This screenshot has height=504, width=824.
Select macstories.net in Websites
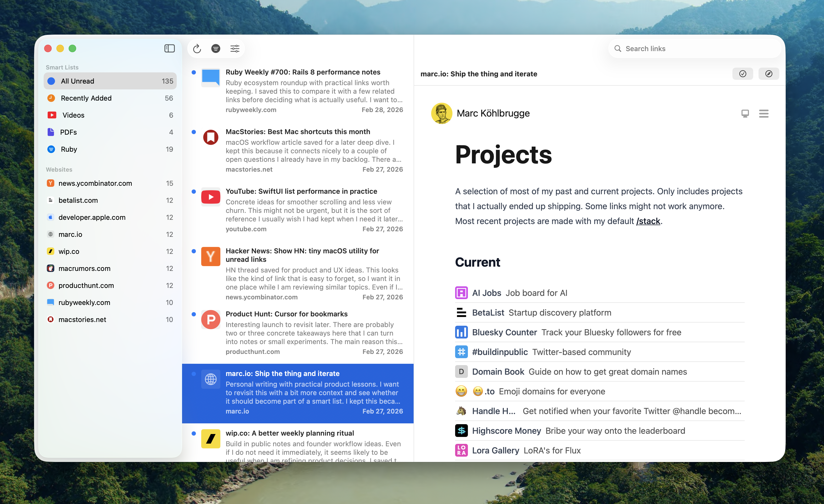click(x=110, y=320)
